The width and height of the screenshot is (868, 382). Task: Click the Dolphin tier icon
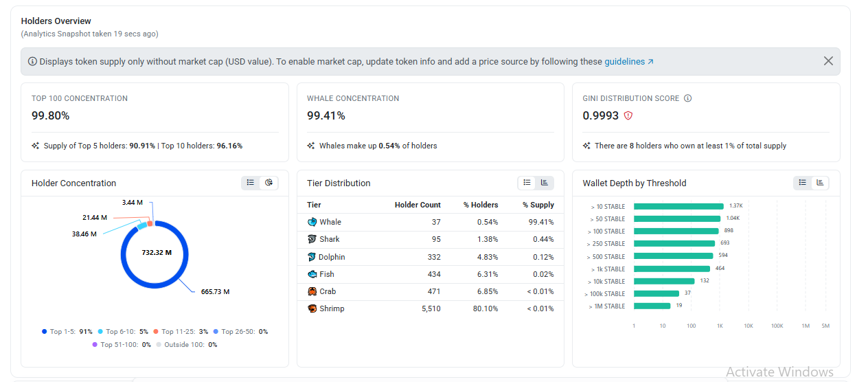point(312,257)
